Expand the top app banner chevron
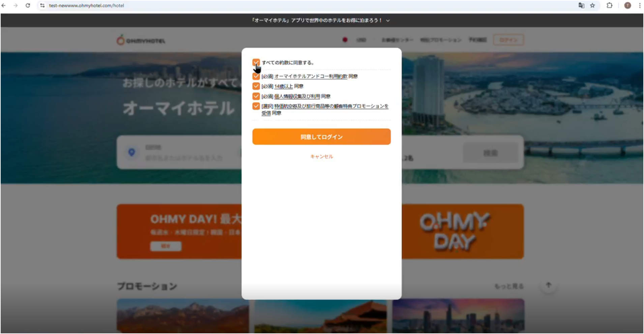Image resolution: width=644 pixels, height=334 pixels. [388, 21]
